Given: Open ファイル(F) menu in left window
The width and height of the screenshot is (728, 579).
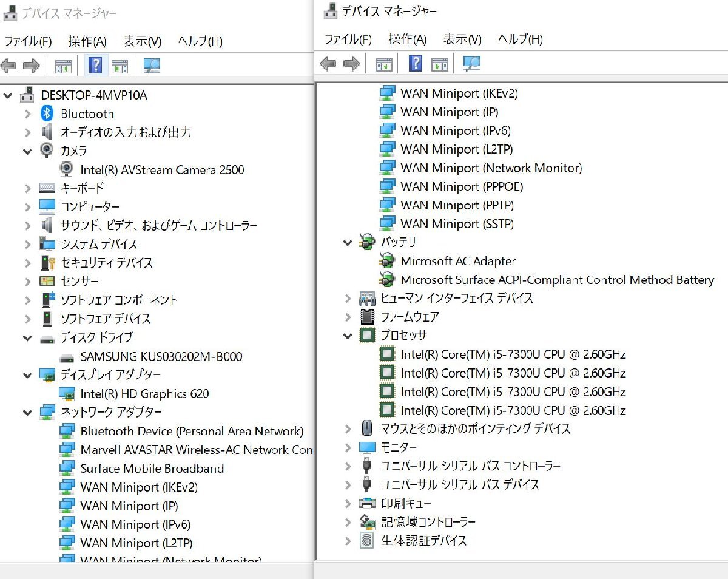Looking at the screenshot, I should tap(29, 41).
